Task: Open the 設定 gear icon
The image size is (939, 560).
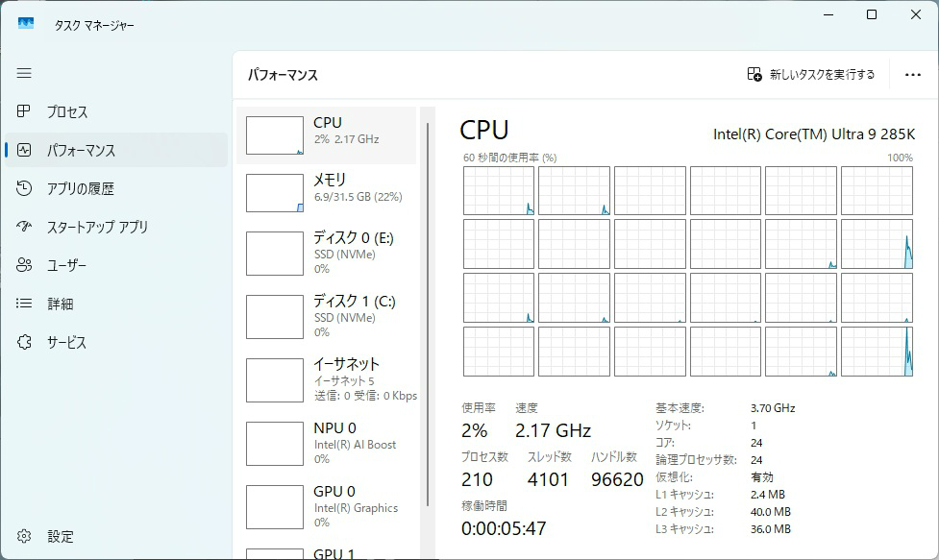Action: [25, 536]
